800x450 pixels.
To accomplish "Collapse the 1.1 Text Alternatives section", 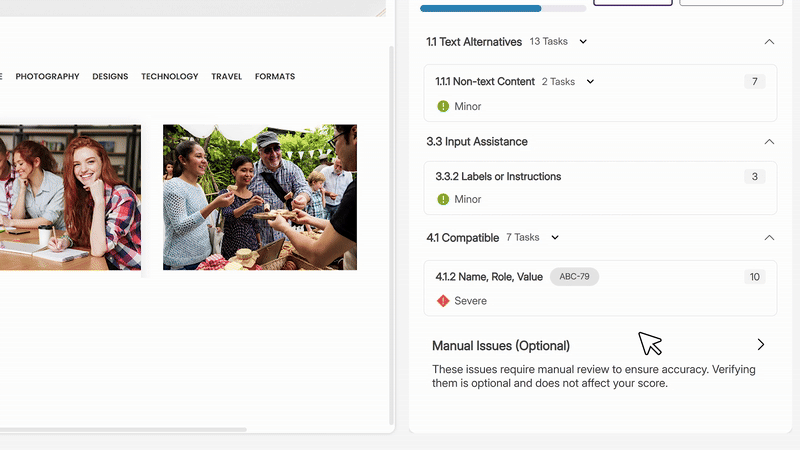I will click(769, 42).
